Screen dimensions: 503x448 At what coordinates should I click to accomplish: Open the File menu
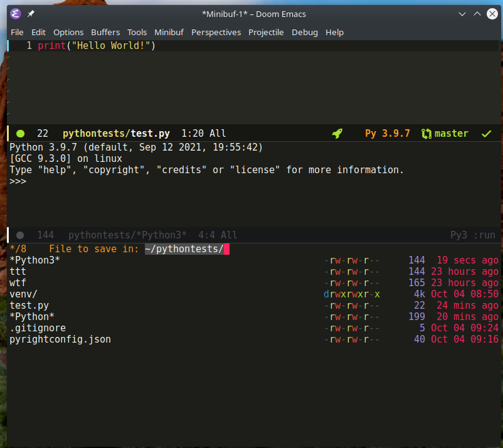(x=17, y=33)
